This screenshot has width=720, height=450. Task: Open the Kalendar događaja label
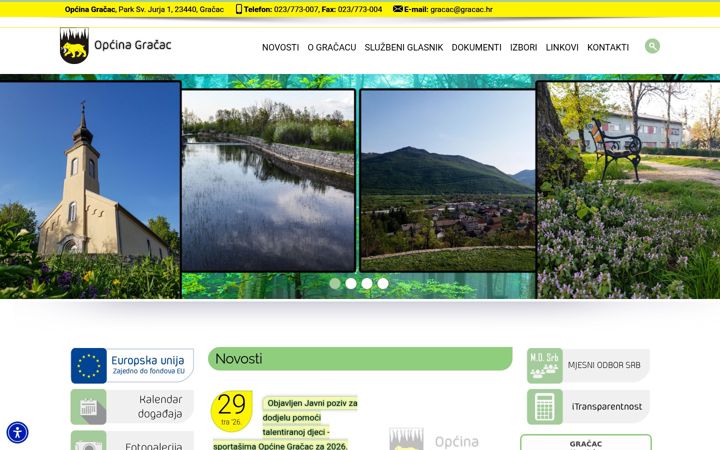(x=160, y=407)
